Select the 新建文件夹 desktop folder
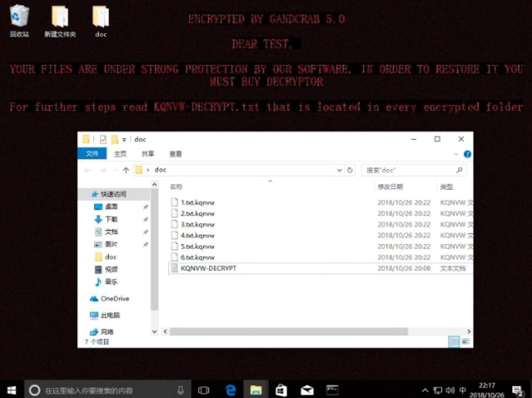 [x=60, y=22]
